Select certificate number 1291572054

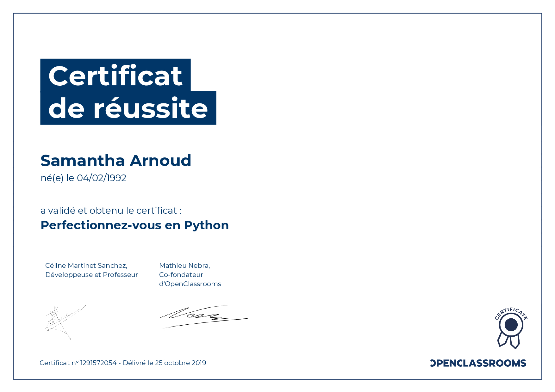(x=98, y=363)
